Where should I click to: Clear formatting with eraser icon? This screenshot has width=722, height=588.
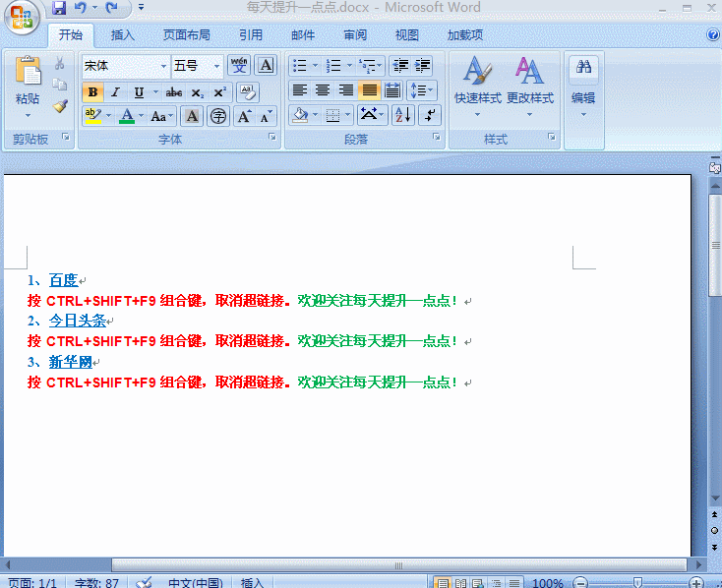(x=248, y=92)
